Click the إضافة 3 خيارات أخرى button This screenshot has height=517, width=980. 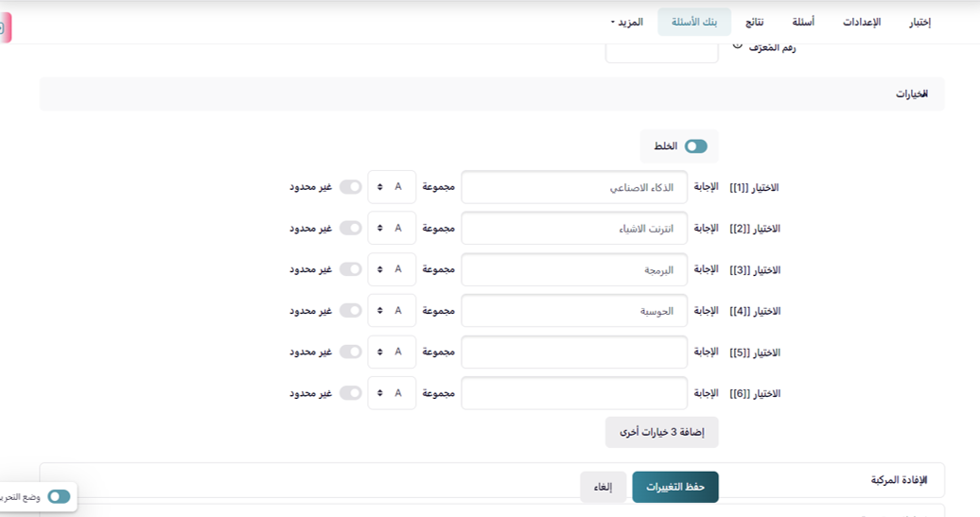pos(661,432)
